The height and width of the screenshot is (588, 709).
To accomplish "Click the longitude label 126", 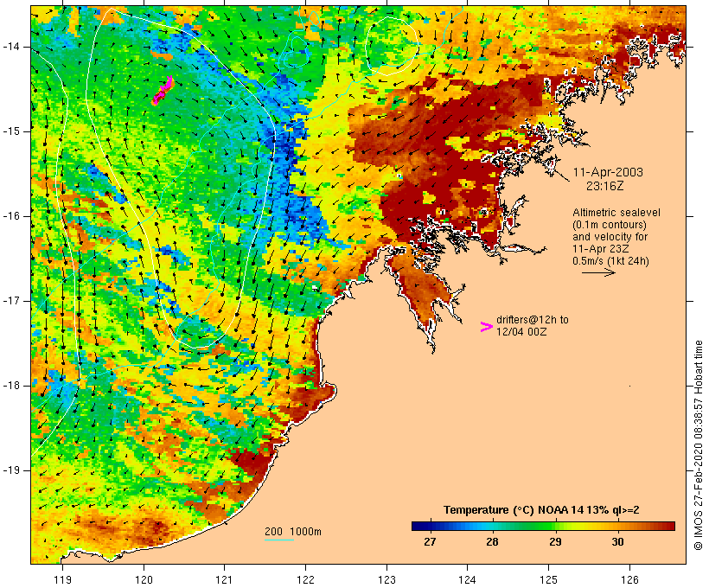I will (x=629, y=579).
